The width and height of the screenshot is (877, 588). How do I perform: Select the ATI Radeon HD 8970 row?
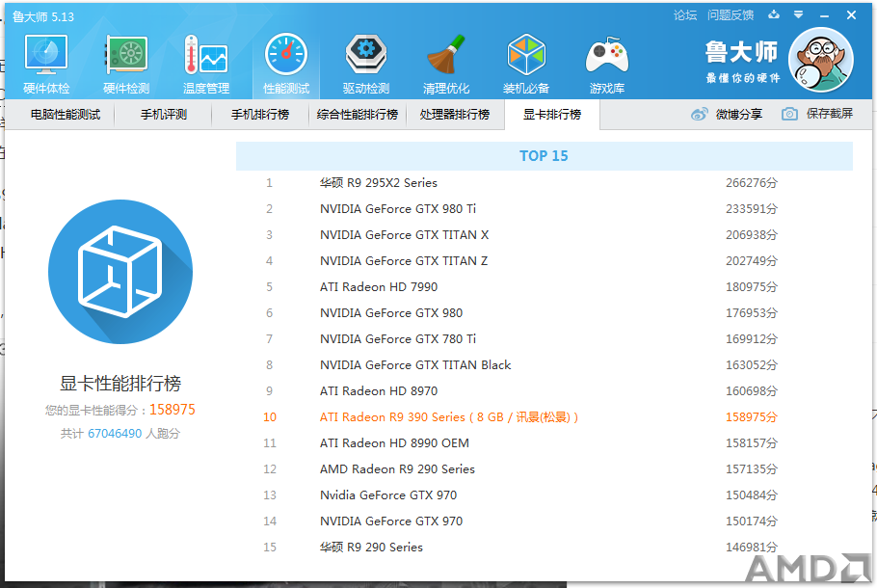pos(545,391)
